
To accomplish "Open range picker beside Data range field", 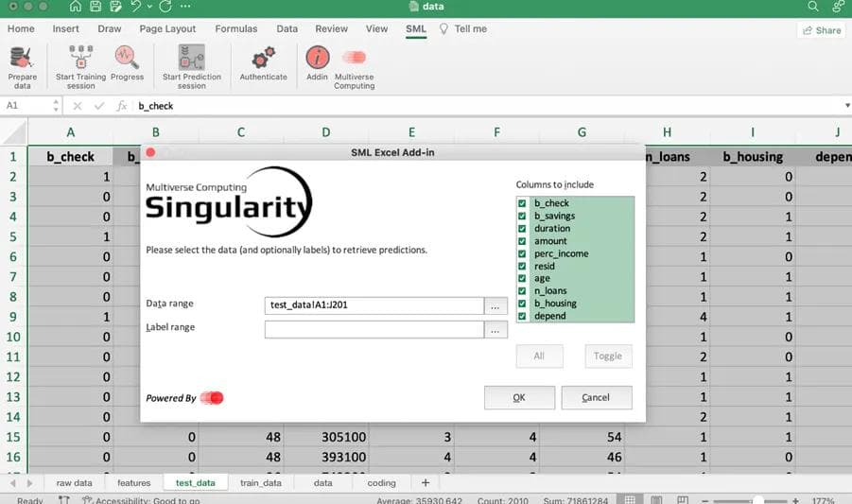I will point(496,305).
